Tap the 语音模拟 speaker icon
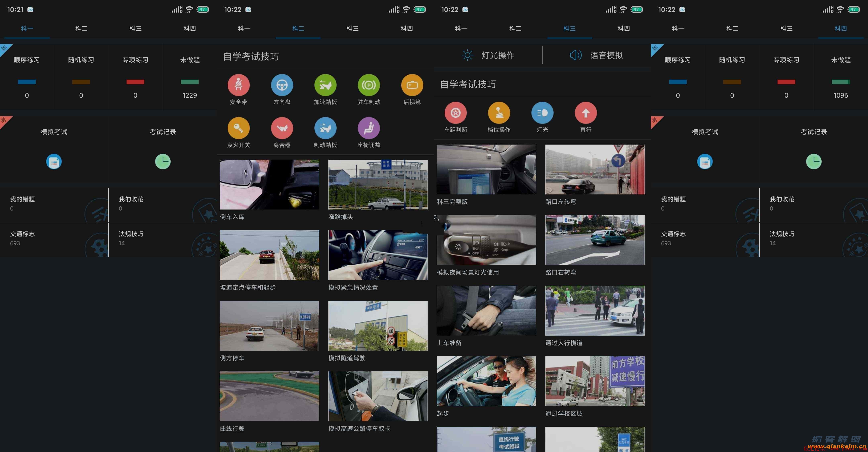The height and width of the screenshot is (452, 868). pyautogui.click(x=575, y=55)
